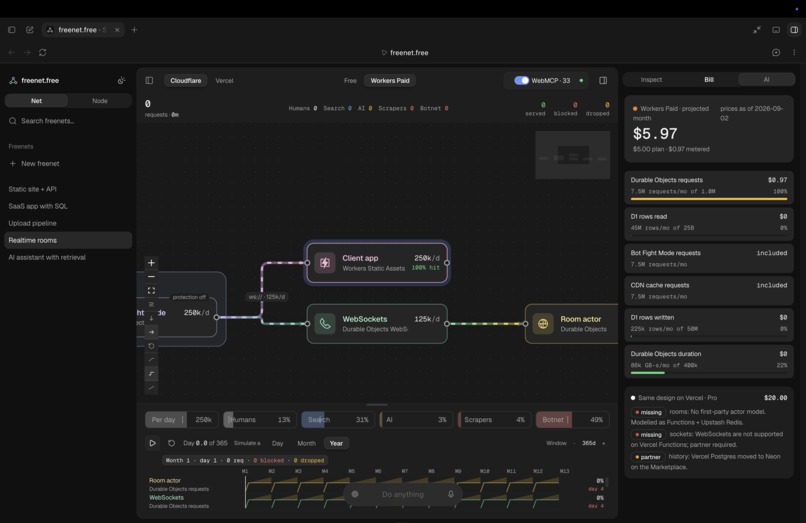806x523 pixels.
Task: Increase the Window length with plus
Action: 603,443
